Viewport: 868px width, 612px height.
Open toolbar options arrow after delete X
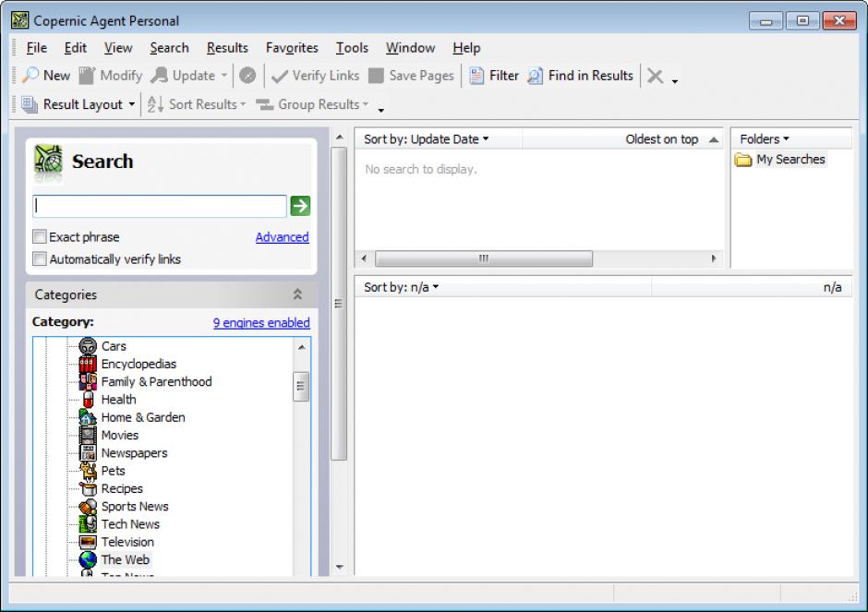point(675,81)
